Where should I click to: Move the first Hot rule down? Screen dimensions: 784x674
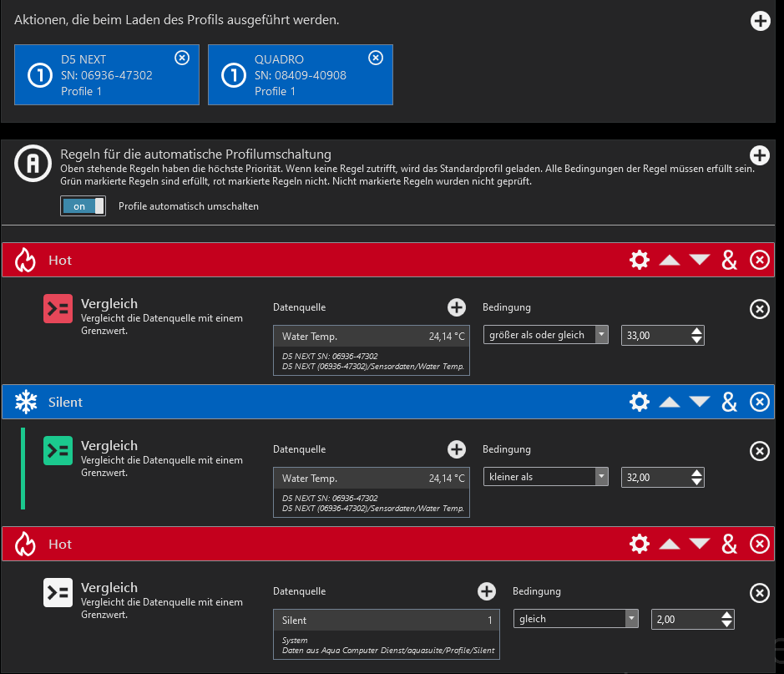coord(700,261)
